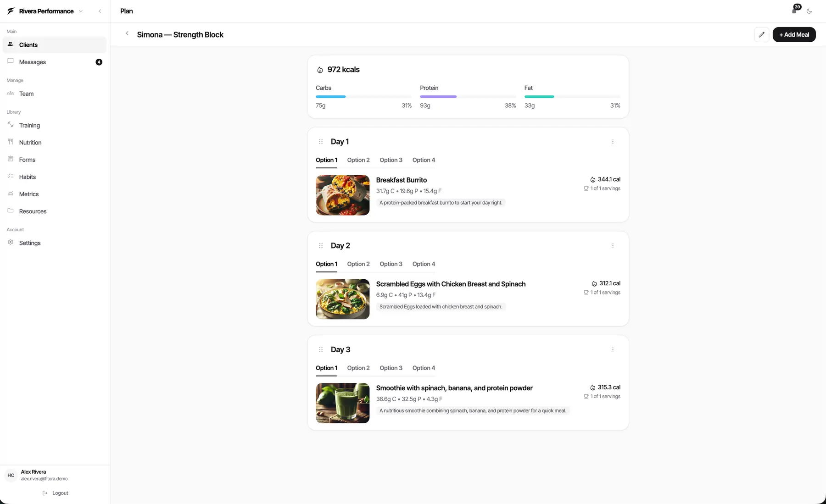Screen dimensions: 826x504
Task: Open Metrics library section
Action: click(55, 194)
